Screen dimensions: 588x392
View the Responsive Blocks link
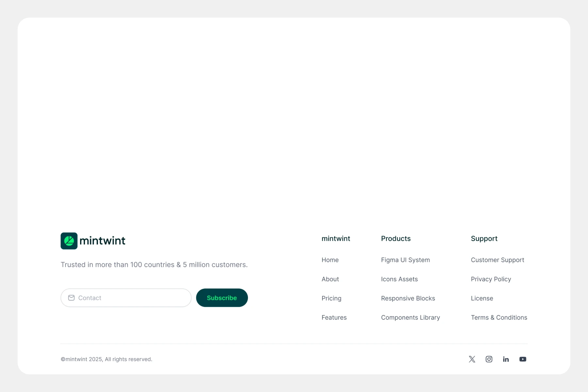point(408,298)
